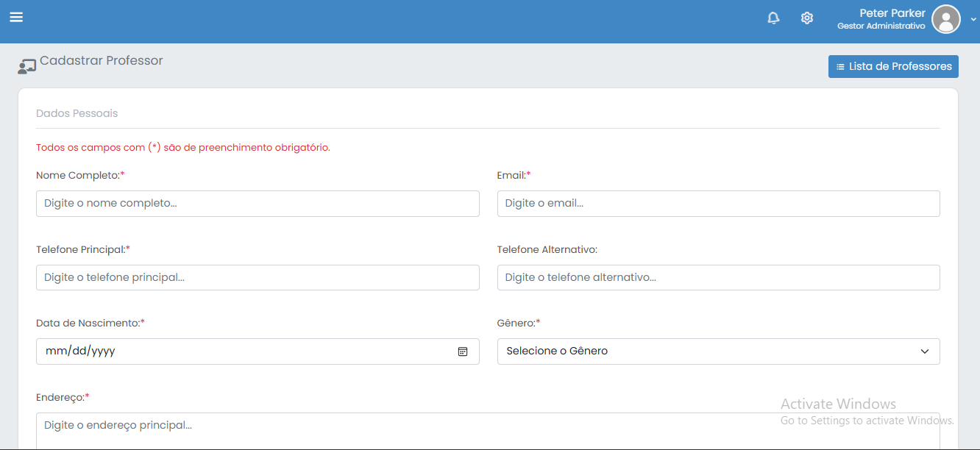This screenshot has height=450, width=980.
Task: Click the Gênero dropdown arrow
Action: [x=925, y=351]
